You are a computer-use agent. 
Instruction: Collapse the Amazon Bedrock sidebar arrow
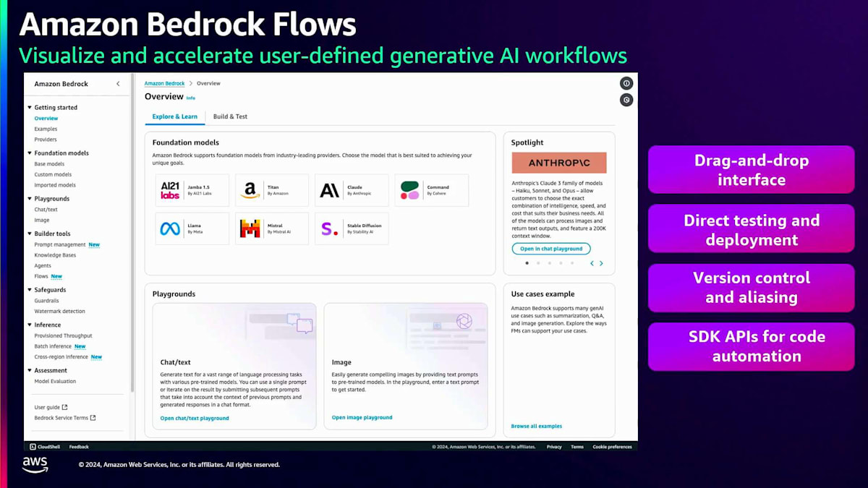pos(118,84)
